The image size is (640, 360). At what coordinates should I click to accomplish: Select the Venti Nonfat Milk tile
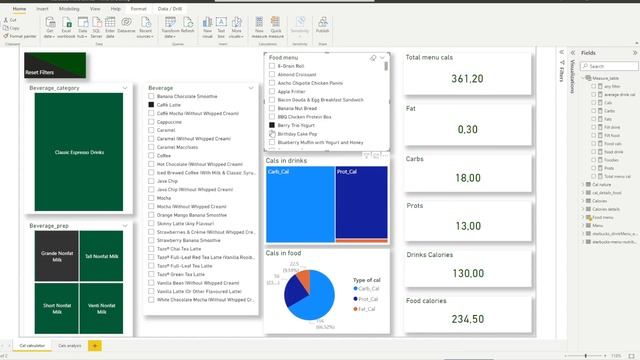coord(101,309)
